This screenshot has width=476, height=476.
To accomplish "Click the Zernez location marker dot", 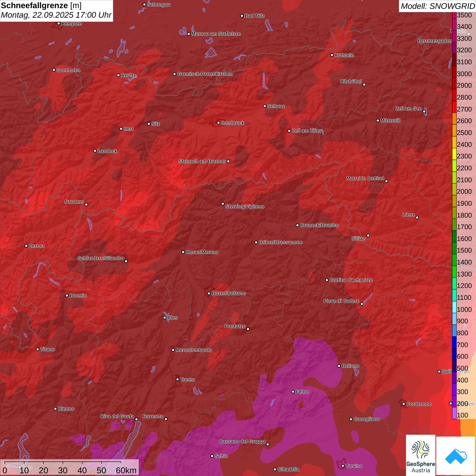I will pyautogui.click(x=27, y=246).
